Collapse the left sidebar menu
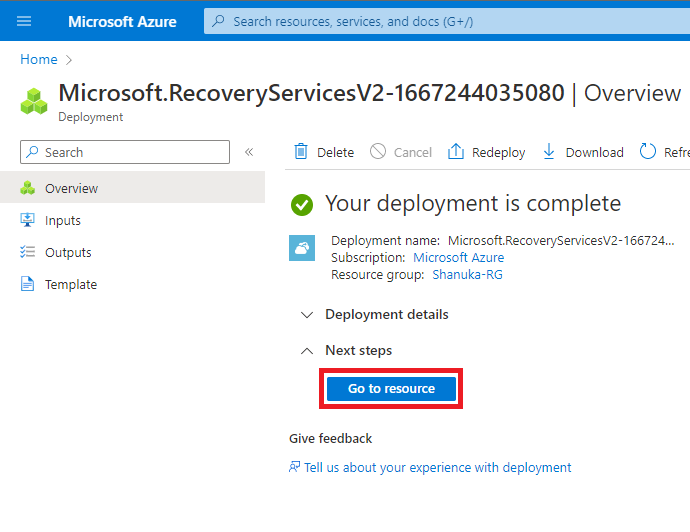The image size is (690, 532). 249,152
